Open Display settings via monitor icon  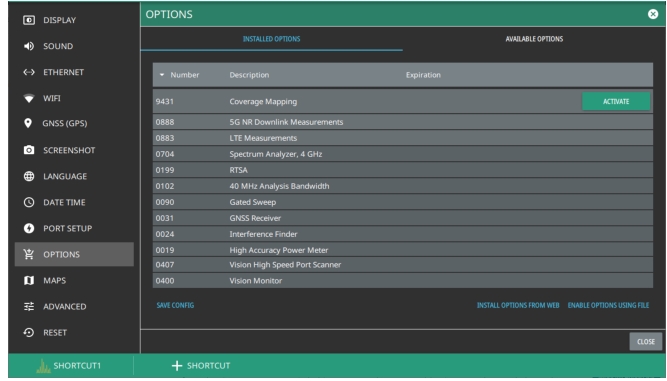coord(29,20)
